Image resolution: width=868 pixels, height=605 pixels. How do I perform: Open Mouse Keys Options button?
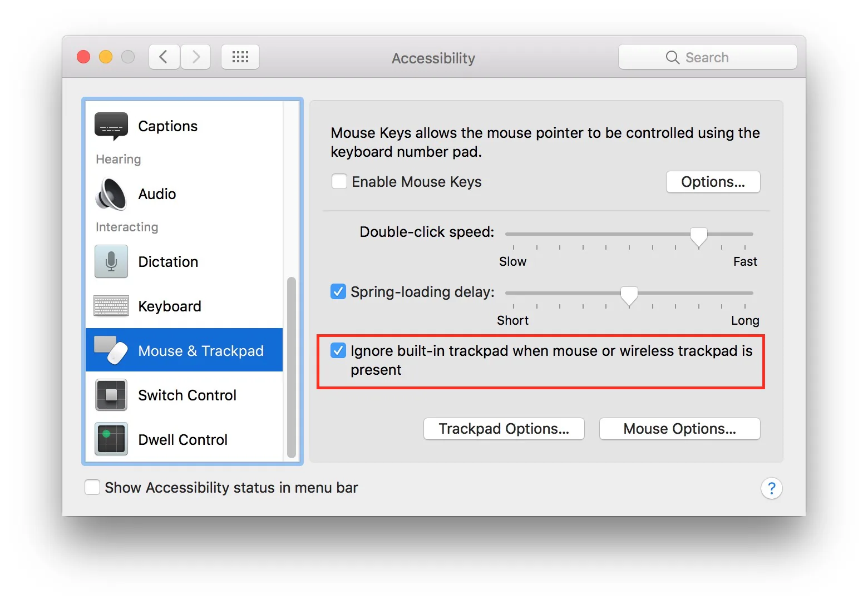click(x=713, y=182)
